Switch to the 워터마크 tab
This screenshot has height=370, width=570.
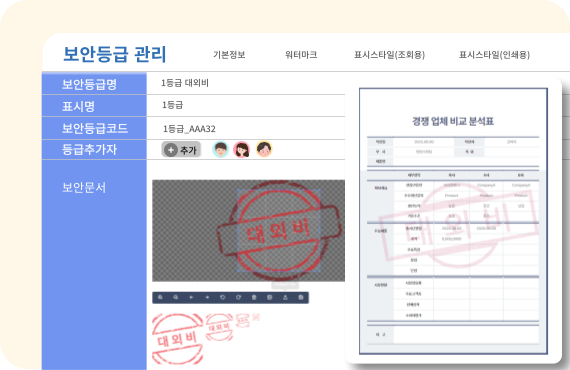tap(301, 55)
